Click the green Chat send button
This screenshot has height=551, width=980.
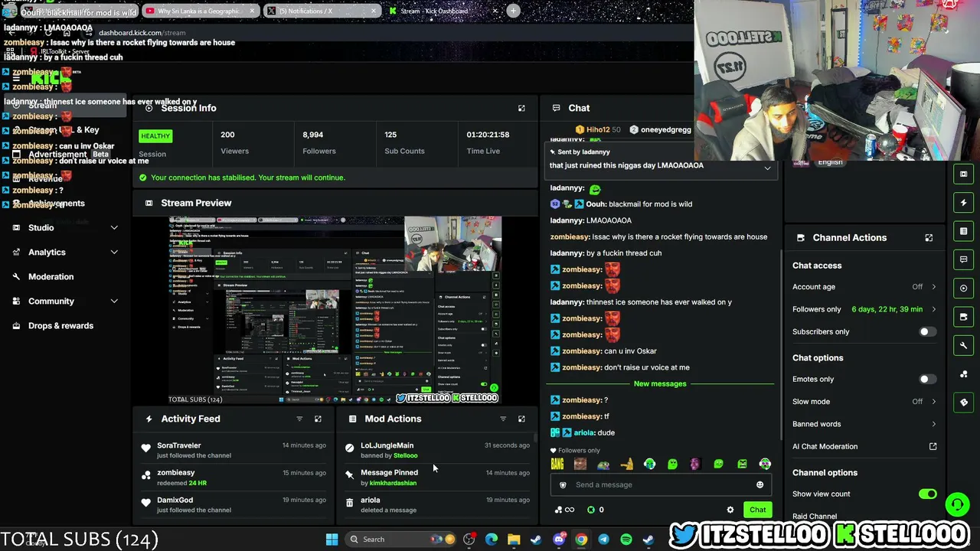click(757, 510)
